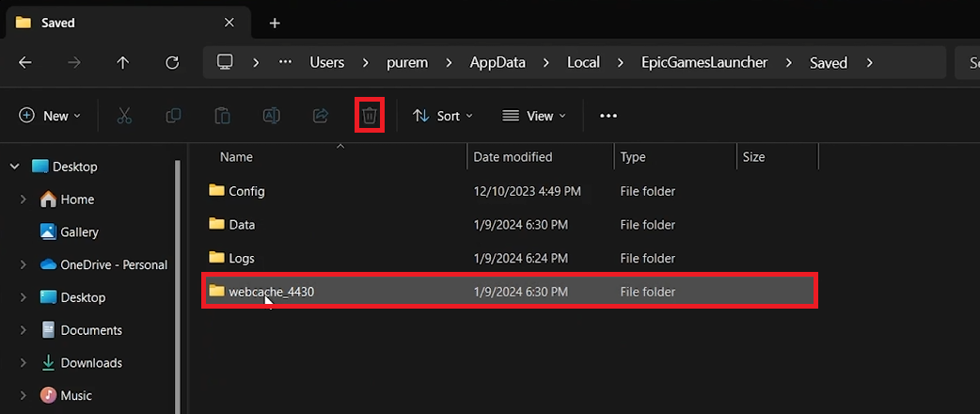This screenshot has height=414, width=980.
Task: Open the New item dropdown
Action: (x=50, y=116)
